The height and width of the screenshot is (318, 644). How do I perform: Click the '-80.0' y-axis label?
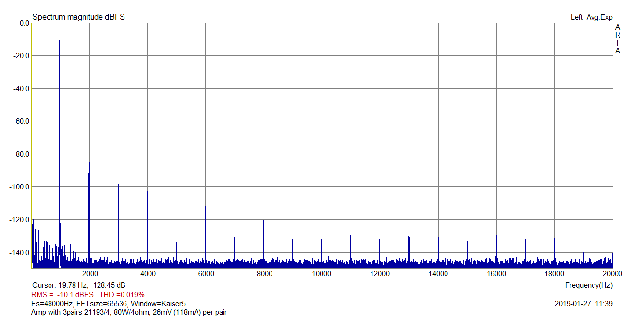coord(22,154)
